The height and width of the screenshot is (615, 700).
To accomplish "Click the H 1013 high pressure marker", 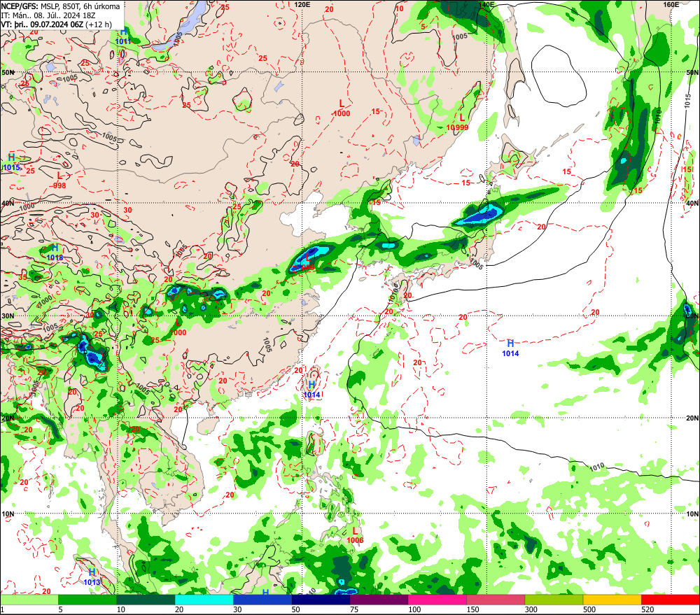I will [92, 577].
